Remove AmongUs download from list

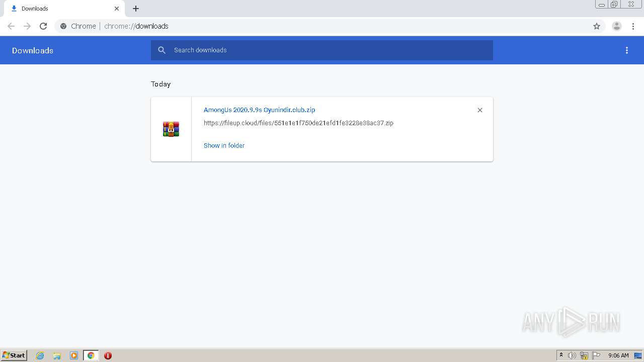480,110
